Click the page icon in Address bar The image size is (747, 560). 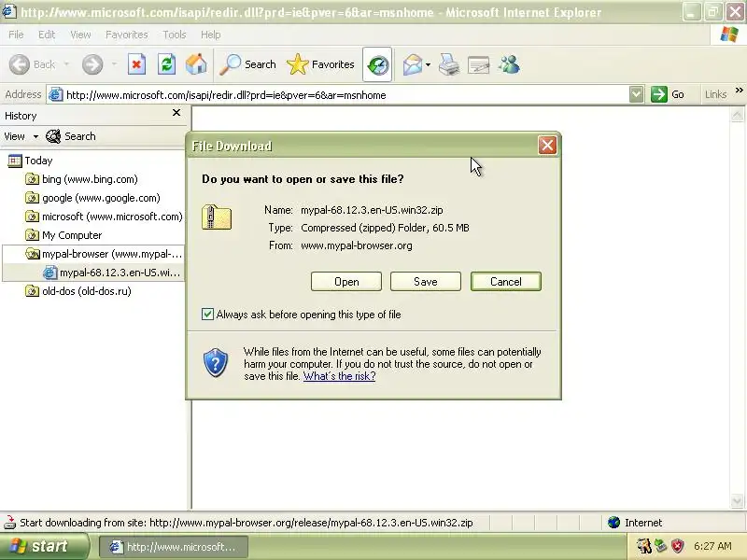click(x=56, y=95)
